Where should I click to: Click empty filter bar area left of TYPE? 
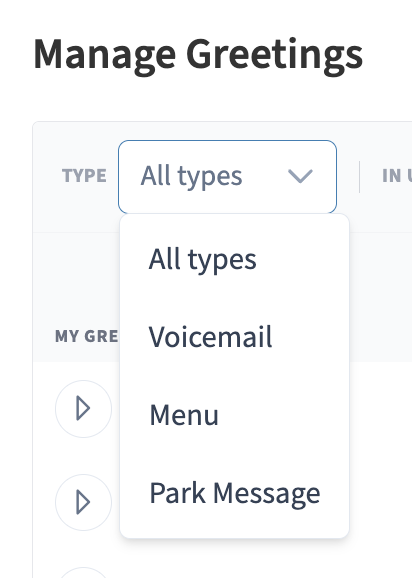click(x=47, y=177)
